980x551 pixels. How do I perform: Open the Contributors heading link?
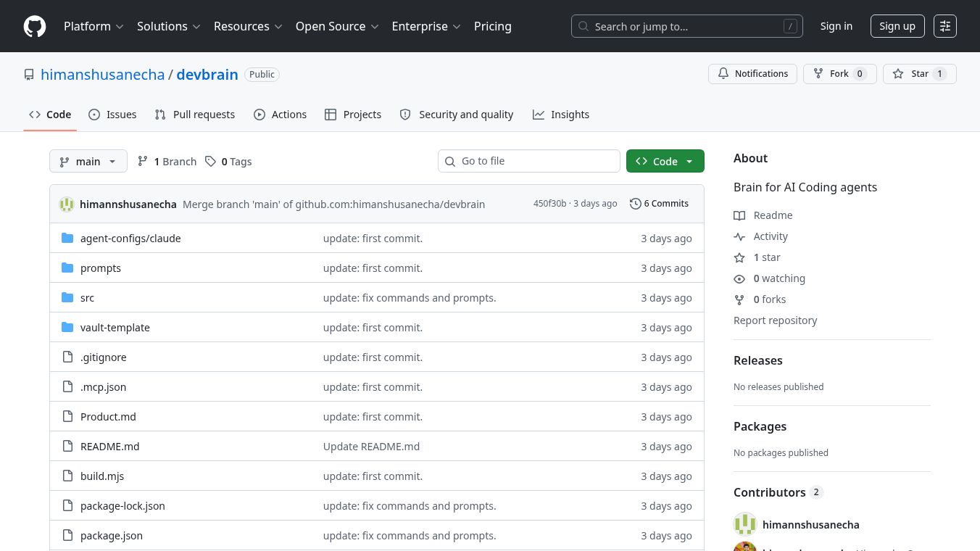778,492
